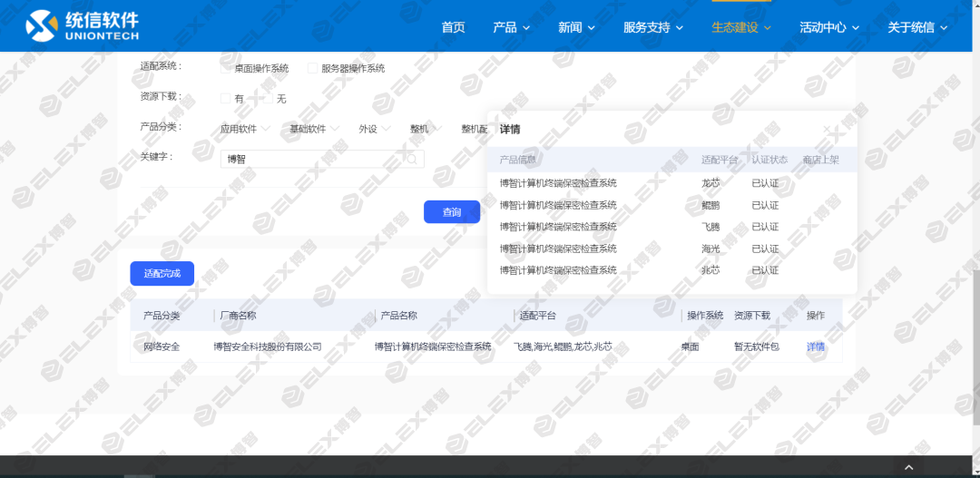Expand the 整机 category dropdown
Screen dimensions: 980x478
(x=425, y=129)
